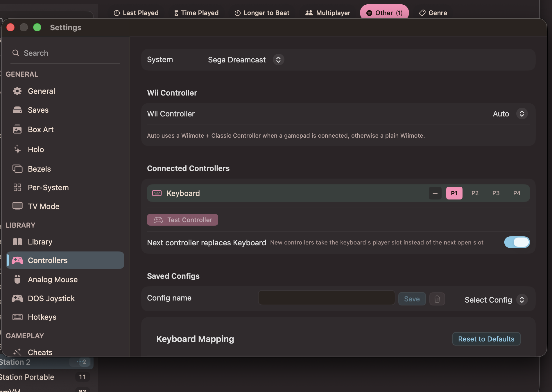Click the Analog Mouse icon
Viewport: 552px width, 392px height.
coord(17,279)
